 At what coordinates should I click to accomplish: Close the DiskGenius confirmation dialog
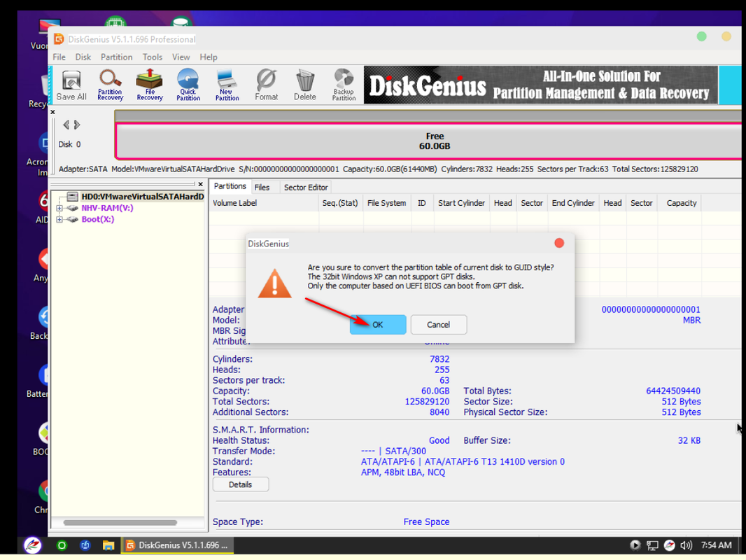tap(559, 243)
